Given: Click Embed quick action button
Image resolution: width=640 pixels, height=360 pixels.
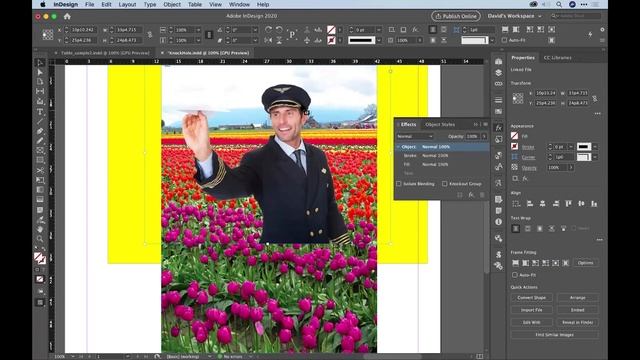Looking at the screenshot, I should click(578, 310).
